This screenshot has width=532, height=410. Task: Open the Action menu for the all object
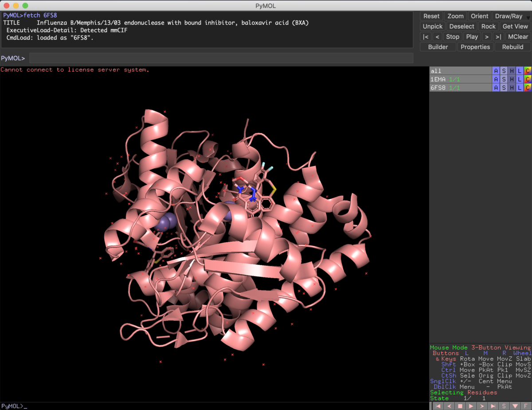496,71
